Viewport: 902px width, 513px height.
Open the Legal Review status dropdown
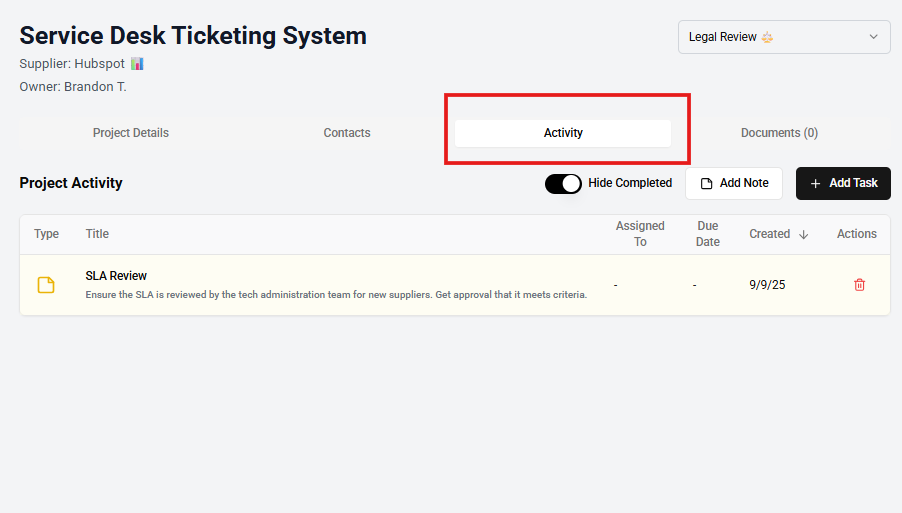point(783,37)
